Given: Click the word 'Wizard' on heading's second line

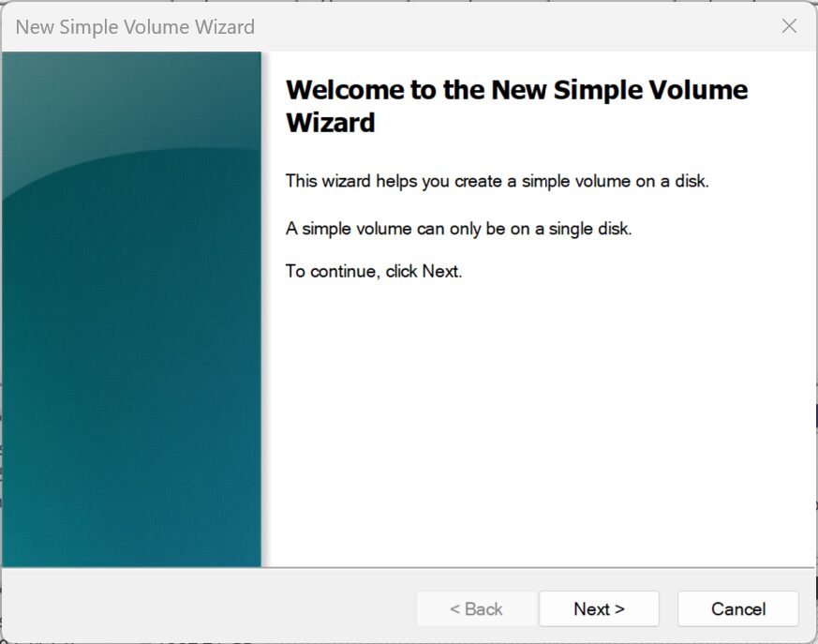Looking at the screenshot, I should click(x=330, y=123).
